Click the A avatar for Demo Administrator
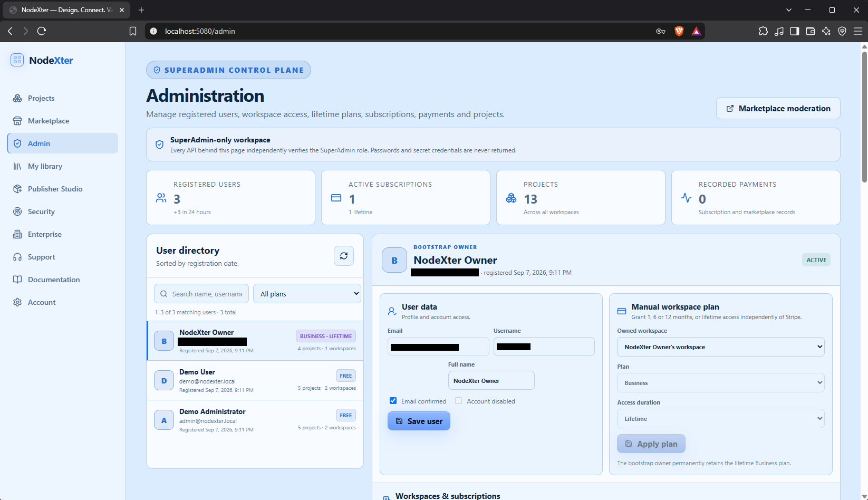The height and width of the screenshot is (500, 868). pos(164,420)
